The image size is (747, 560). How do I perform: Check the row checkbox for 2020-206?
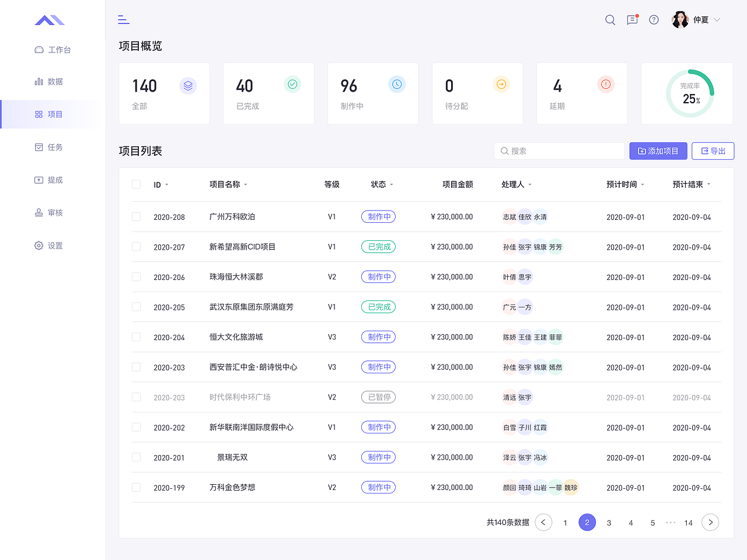pyautogui.click(x=137, y=276)
